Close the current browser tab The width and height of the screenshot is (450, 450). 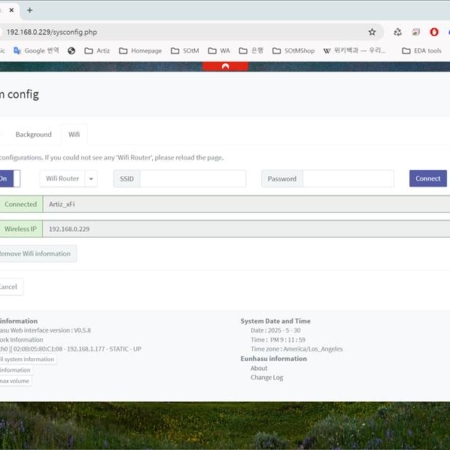(x=12, y=10)
